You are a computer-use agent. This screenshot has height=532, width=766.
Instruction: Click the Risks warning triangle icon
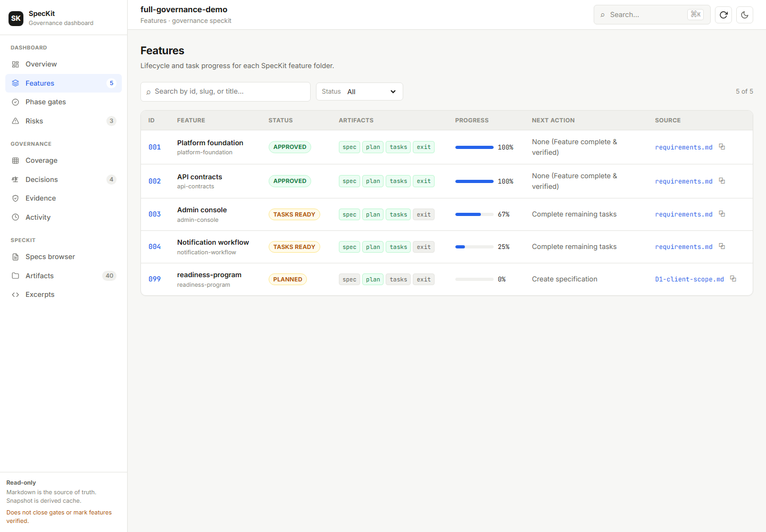click(15, 121)
